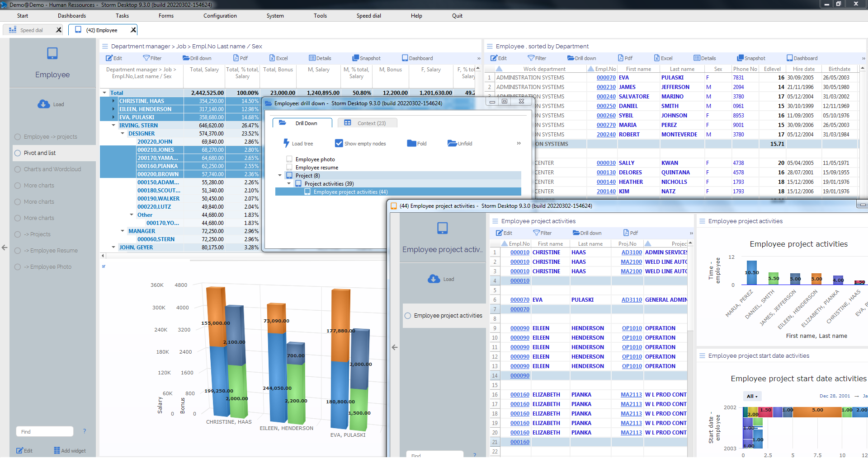Select Employee -> projects radio option
The width and height of the screenshot is (868, 458).
pos(18,137)
